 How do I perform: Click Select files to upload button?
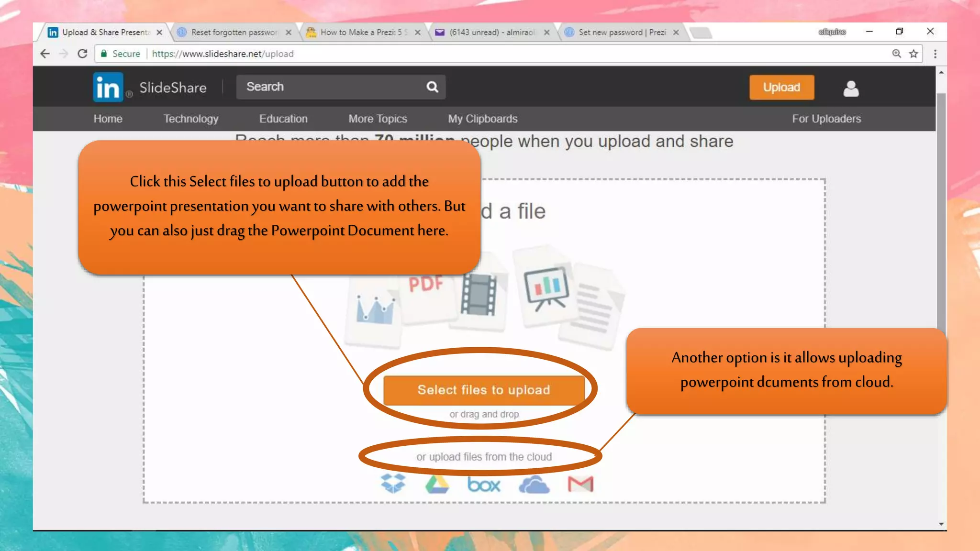click(484, 390)
